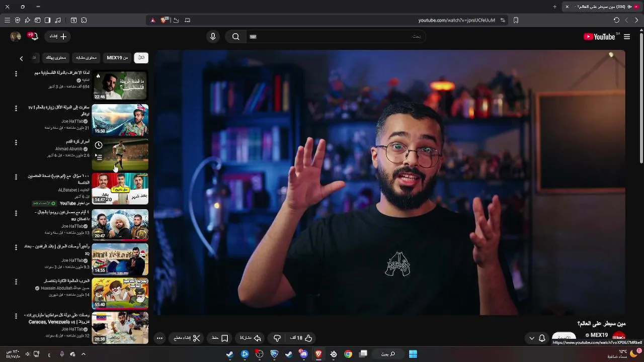
Task: Click Watch Later clock on football thumbnail
Action: pyautogui.click(x=99, y=145)
